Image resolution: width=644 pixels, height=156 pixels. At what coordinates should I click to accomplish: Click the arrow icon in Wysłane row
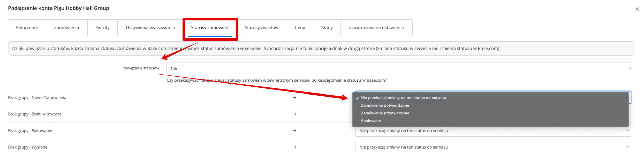click(294, 147)
